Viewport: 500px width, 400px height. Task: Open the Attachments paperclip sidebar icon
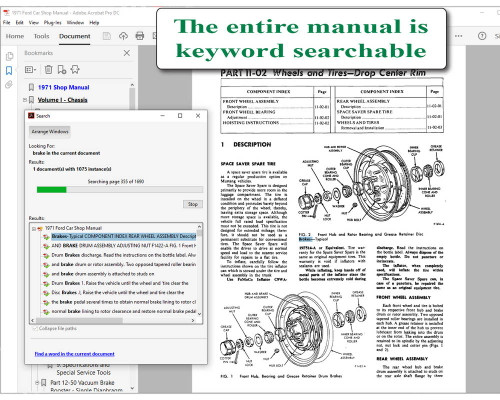9,85
